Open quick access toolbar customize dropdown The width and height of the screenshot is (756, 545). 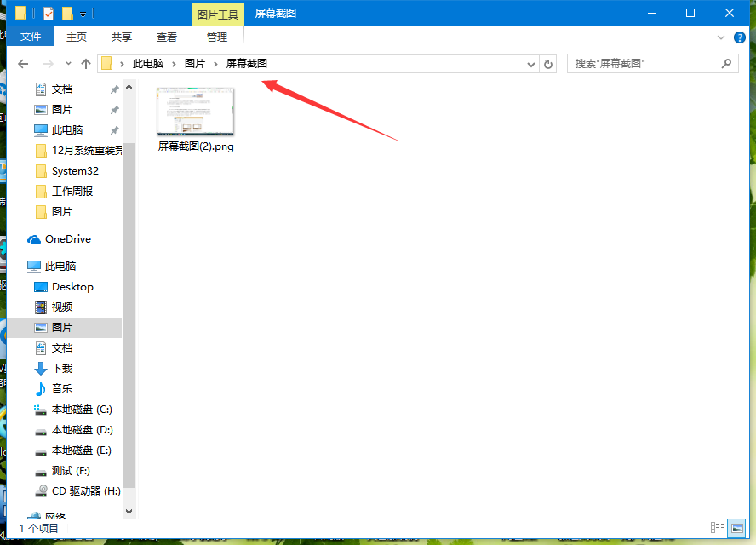point(83,14)
